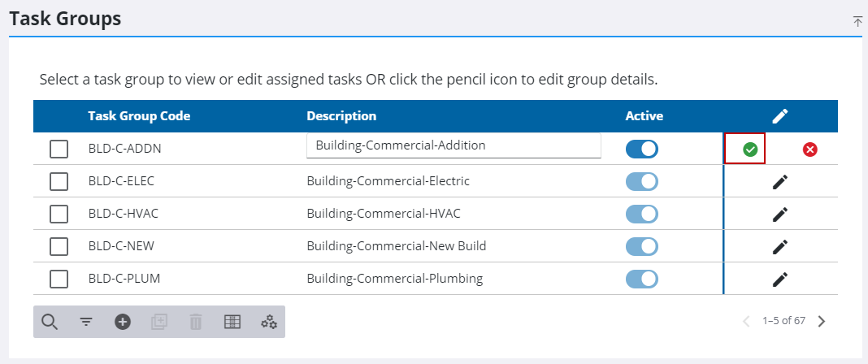The width and height of the screenshot is (868, 364).
Task: Edit the BLD-C-HVAC row using the pencil
Action: tap(780, 214)
